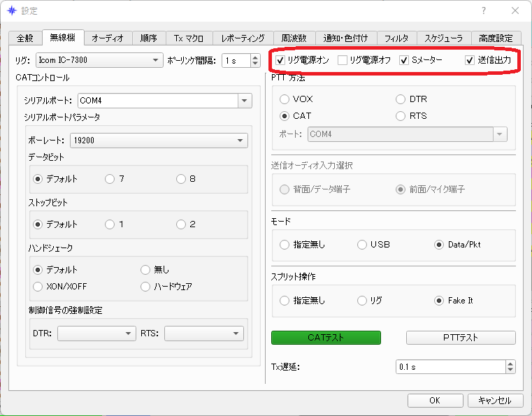Decrease the ポーリング間隔 spinner value

(x=255, y=64)
